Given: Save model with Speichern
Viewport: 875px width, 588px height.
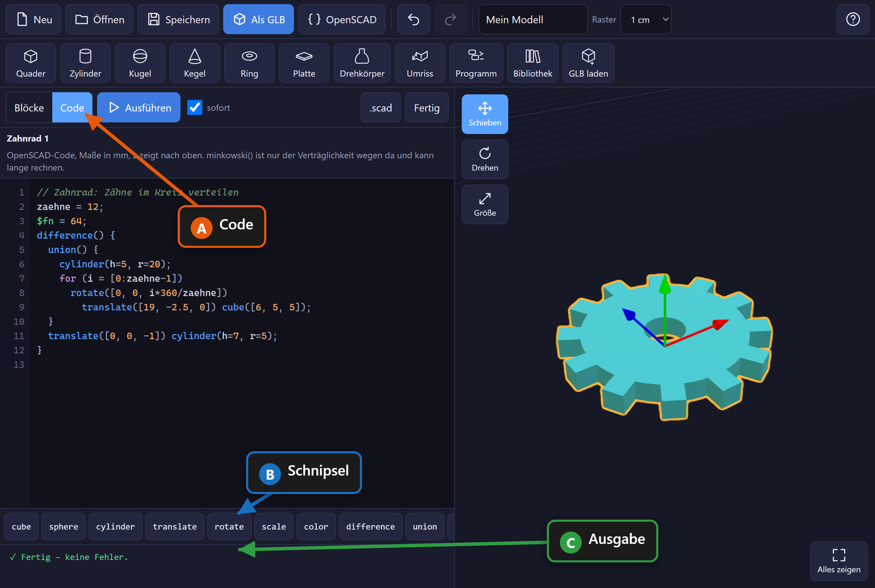Looking at the screenshot, I should [x=178, y=19].
